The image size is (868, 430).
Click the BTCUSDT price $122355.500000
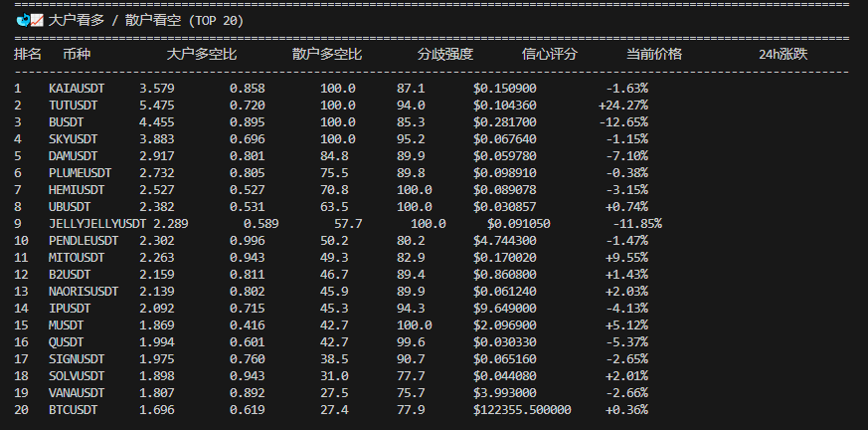[522, 410]
